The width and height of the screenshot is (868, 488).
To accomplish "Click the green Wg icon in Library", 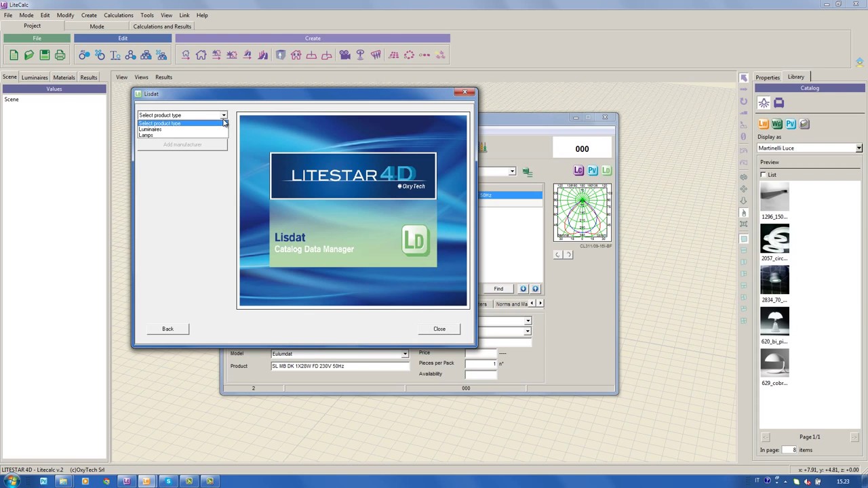I will pos(777,124).
